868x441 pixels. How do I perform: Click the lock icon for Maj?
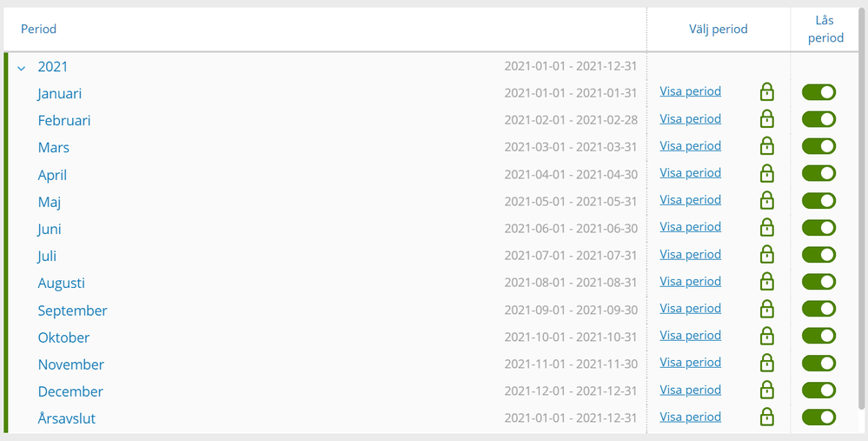766,200
